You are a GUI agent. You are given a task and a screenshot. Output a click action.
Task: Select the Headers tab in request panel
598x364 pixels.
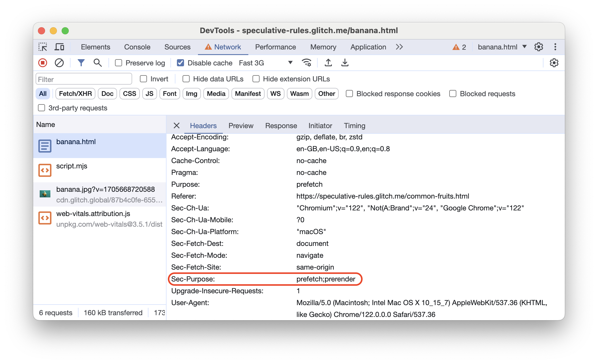[x=204, y=125]
